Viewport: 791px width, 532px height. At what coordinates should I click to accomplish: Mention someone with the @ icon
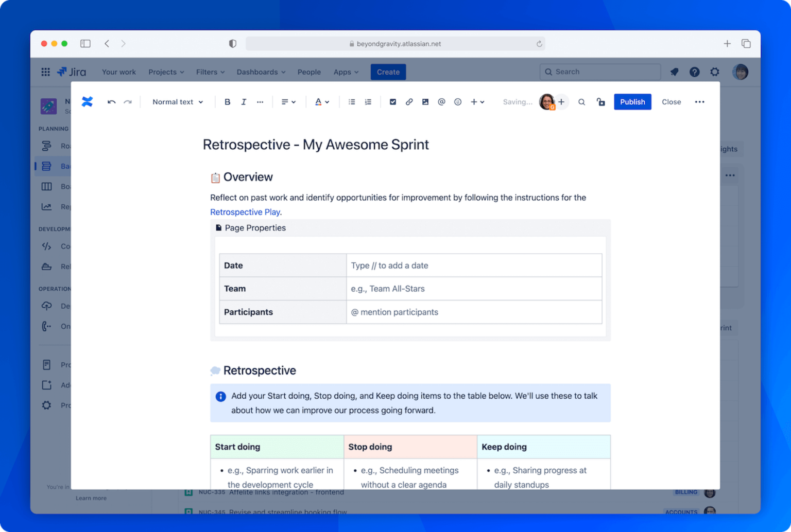point(441,101)
